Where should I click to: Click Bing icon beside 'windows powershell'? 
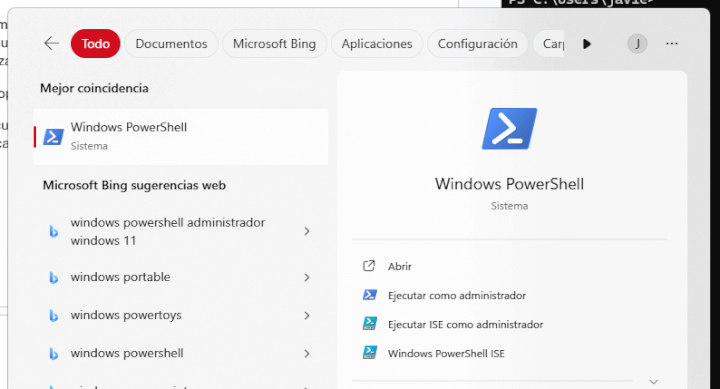(54, 354)
